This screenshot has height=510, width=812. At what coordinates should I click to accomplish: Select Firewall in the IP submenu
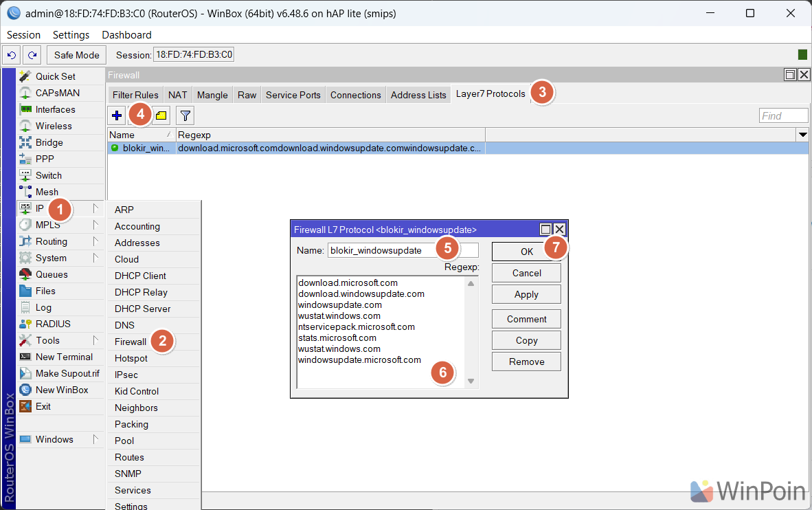tap(131, 342)
